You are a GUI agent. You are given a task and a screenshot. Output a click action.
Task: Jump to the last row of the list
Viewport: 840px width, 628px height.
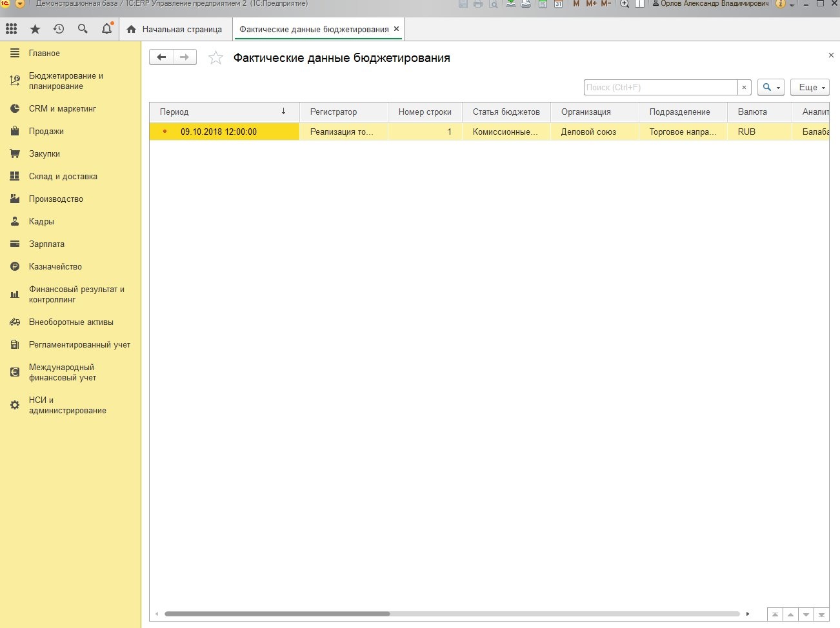pos(821,615)
